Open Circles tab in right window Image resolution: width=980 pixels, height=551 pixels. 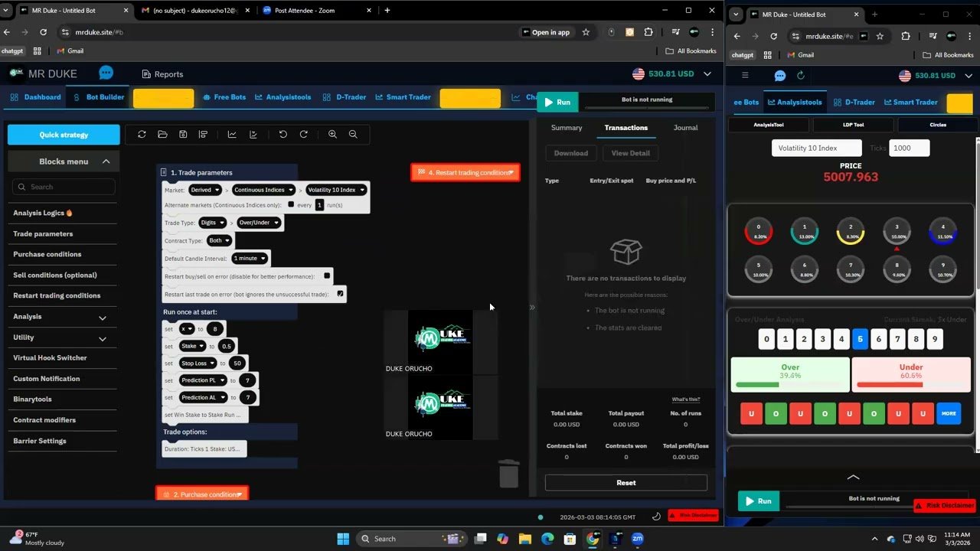click(x=938, y=125)
